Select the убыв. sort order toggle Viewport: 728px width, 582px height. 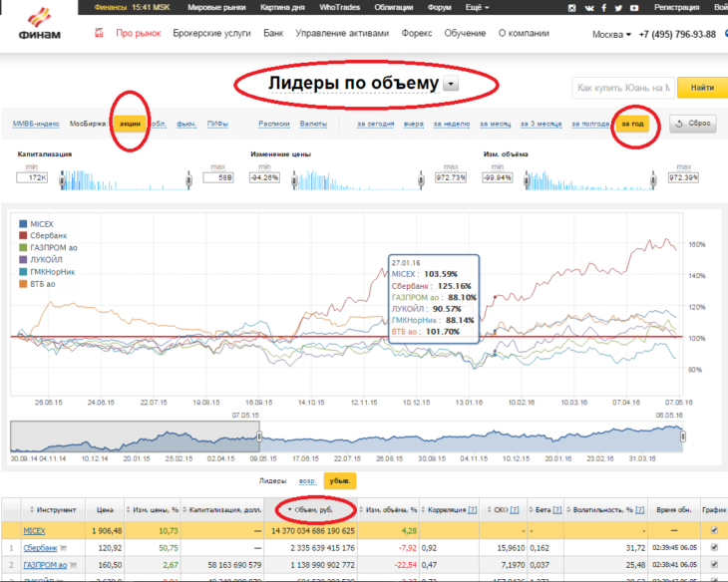tap(340, 480)
